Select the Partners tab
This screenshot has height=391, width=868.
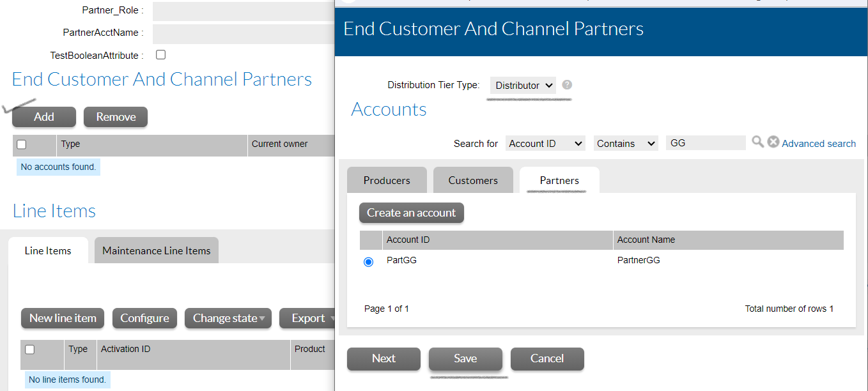pyautogui.click(x=559, y=180)
